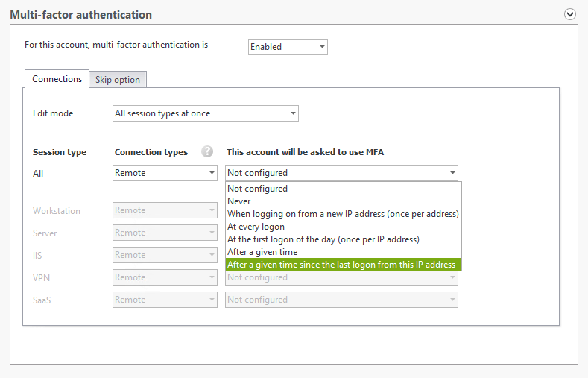
Task: Open the VPN Not configured MFA dropdown
Action: (341, 278)
